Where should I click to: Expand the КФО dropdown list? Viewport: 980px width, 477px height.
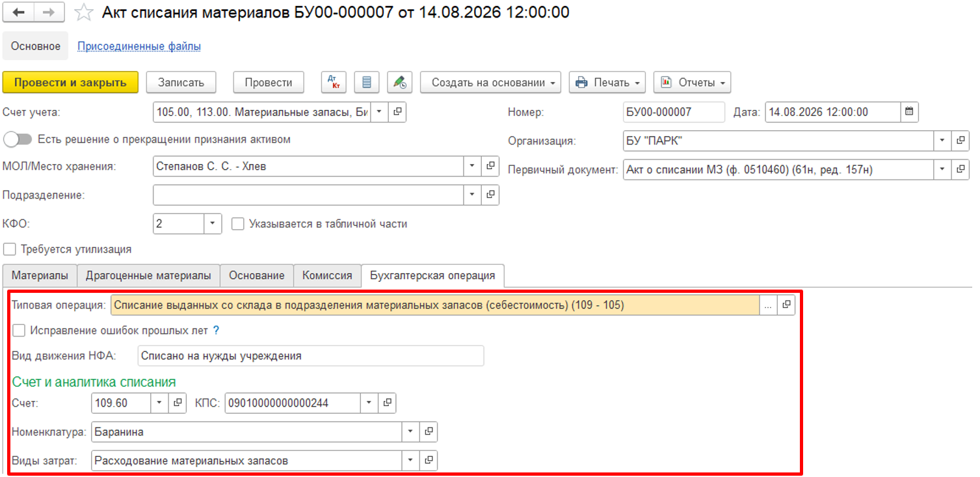click(x=213, y=224)
